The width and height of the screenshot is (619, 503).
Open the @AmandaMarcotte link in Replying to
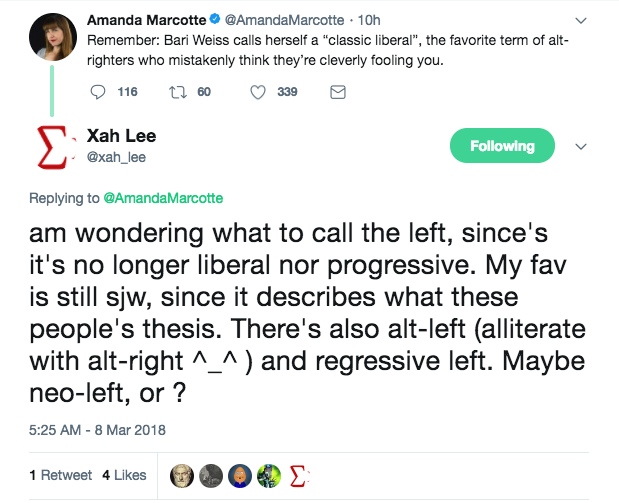(x=164, y=198)
